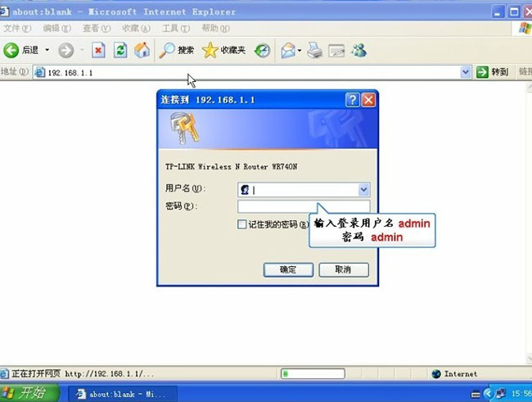
Task: Close the 连接到 192.168.1.1 dialog
Action: (368, 100)
